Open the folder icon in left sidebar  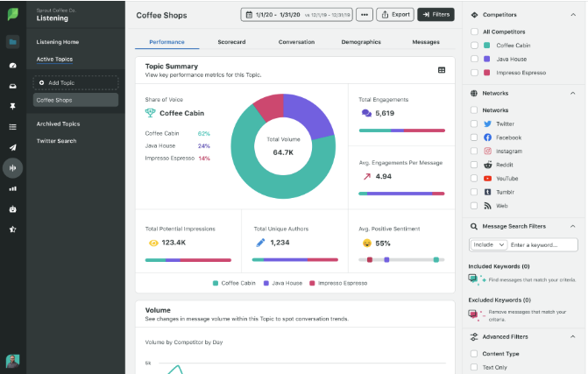[13, 41]
